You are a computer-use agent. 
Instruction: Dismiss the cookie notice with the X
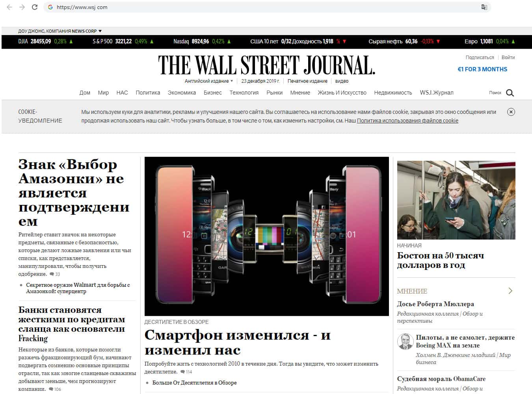coord(511,112)
